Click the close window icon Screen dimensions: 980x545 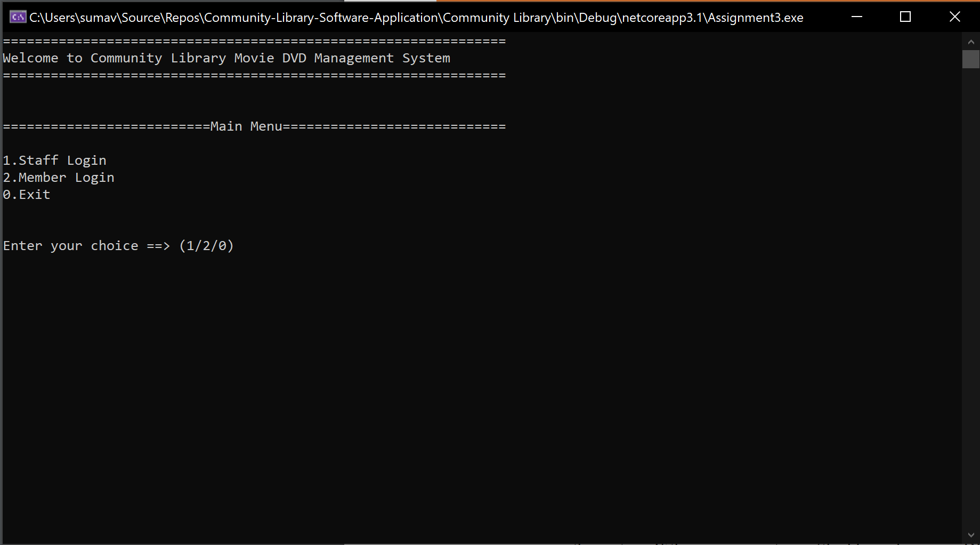[954, 17]
